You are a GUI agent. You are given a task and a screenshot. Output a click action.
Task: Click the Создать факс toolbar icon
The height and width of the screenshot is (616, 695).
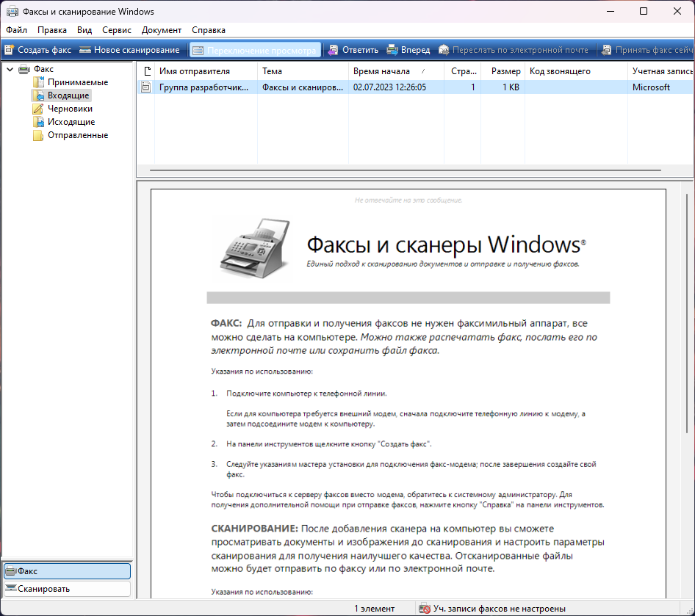pyautogui.click(x=10, y=50)
